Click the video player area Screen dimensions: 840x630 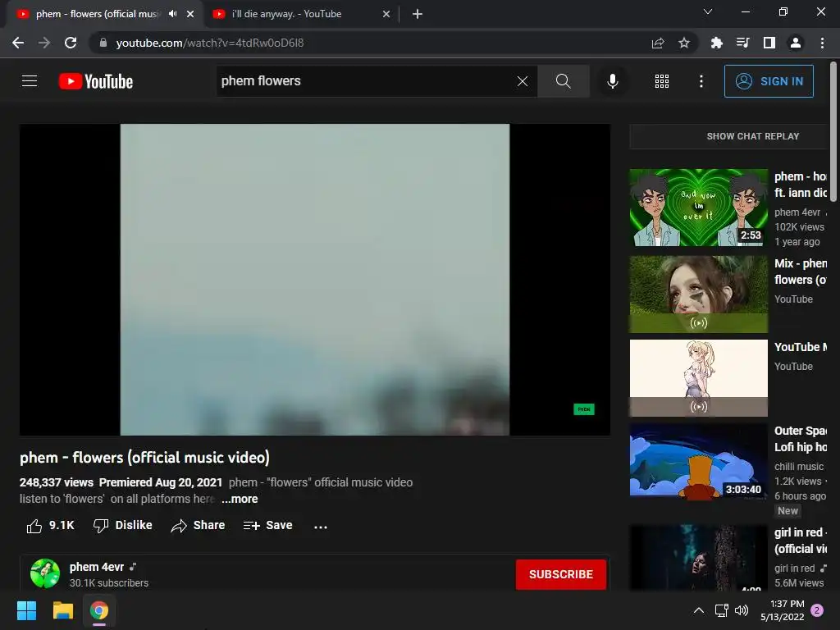tap(315, 279)
